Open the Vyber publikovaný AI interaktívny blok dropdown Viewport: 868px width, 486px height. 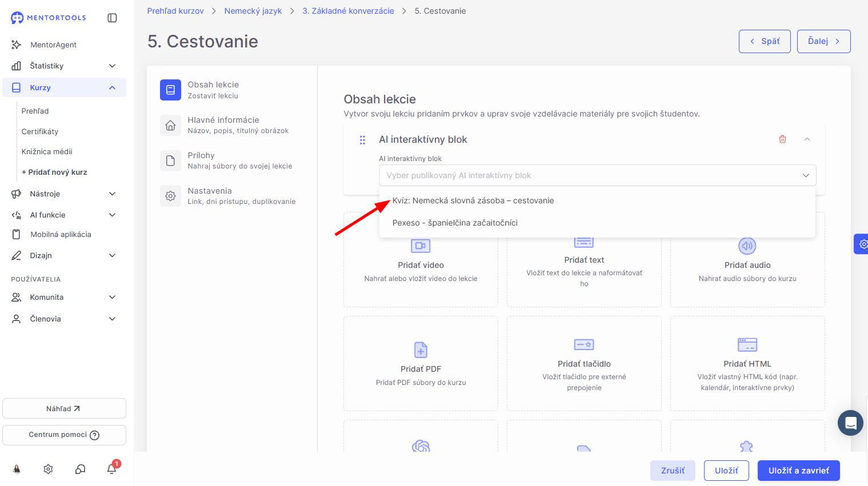[x=597, y=175]
